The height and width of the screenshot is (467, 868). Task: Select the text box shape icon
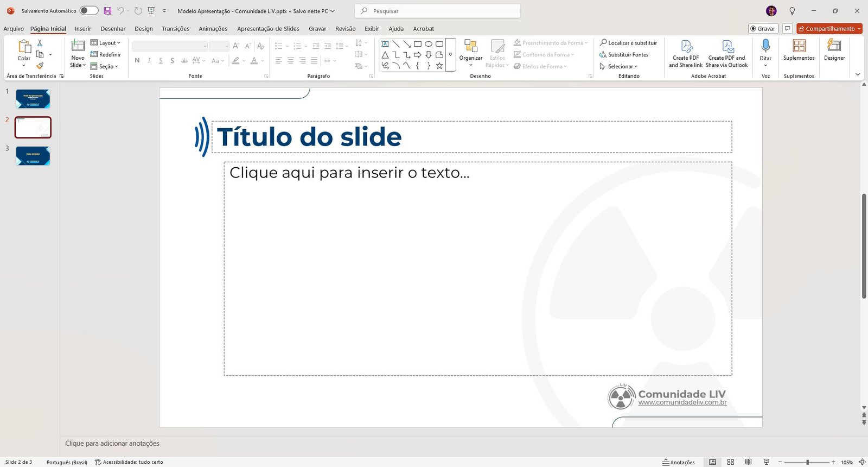(385, 44)
